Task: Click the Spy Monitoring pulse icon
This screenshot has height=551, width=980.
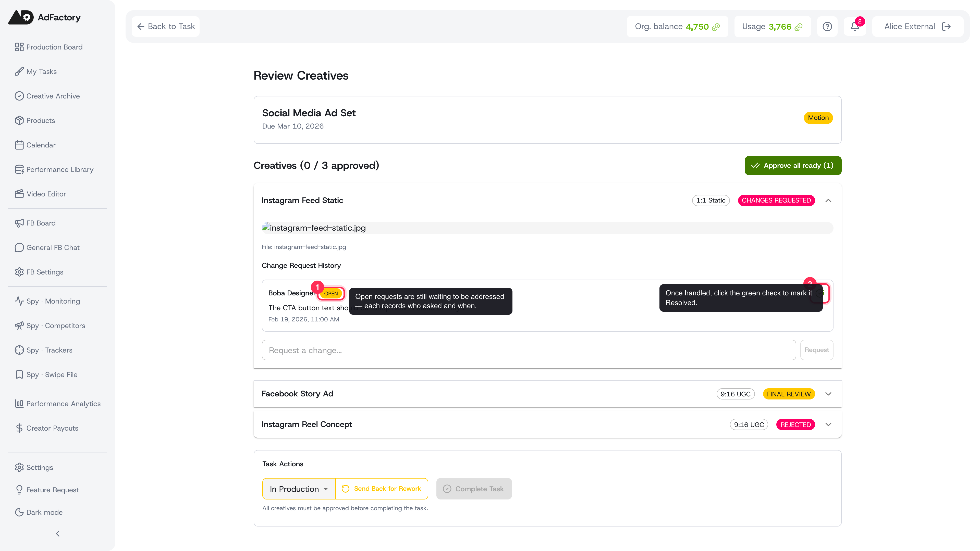Action: tap(19, 301)
